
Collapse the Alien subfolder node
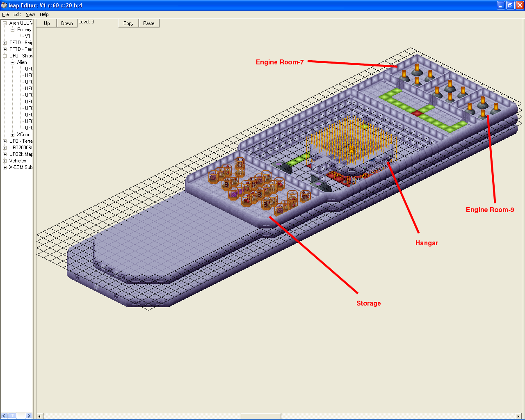(12, 62)
